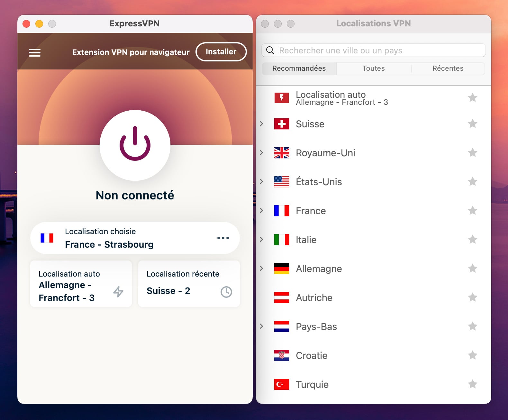Screen dimensions: 508x420
Task: Expand the Italie locations list
Action: [261, 240]
